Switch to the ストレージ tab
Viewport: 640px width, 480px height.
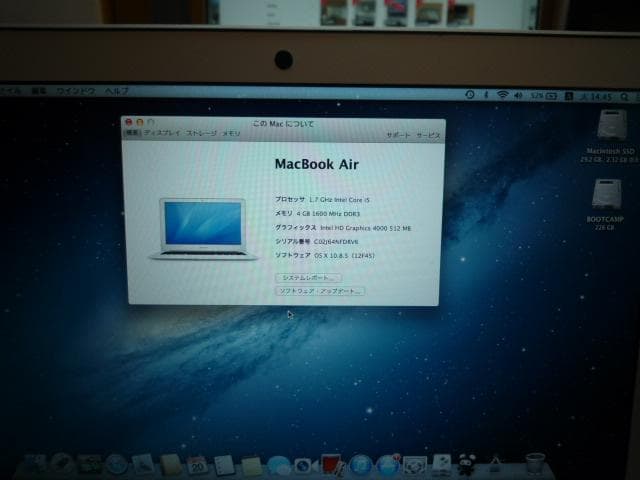point(201,133)
